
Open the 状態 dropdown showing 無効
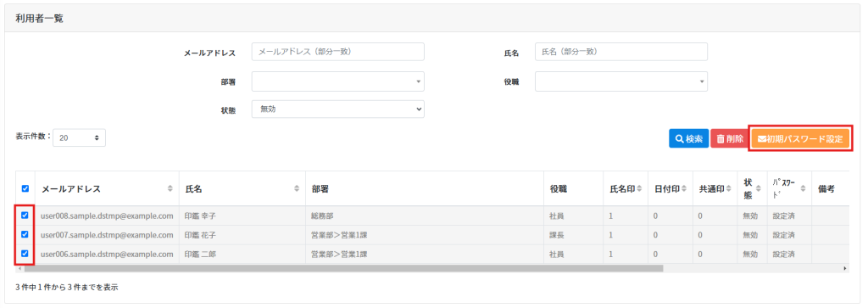tap(337, 109)
